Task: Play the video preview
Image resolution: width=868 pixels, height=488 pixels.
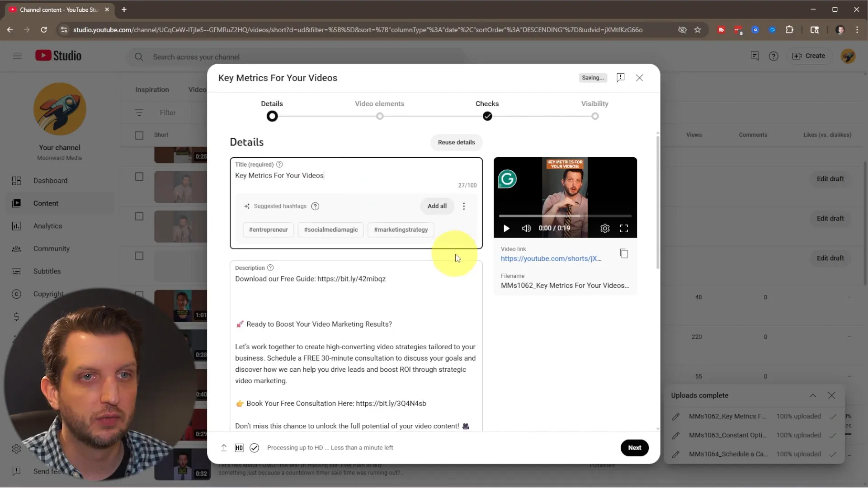Action: (x=506, y=229)
